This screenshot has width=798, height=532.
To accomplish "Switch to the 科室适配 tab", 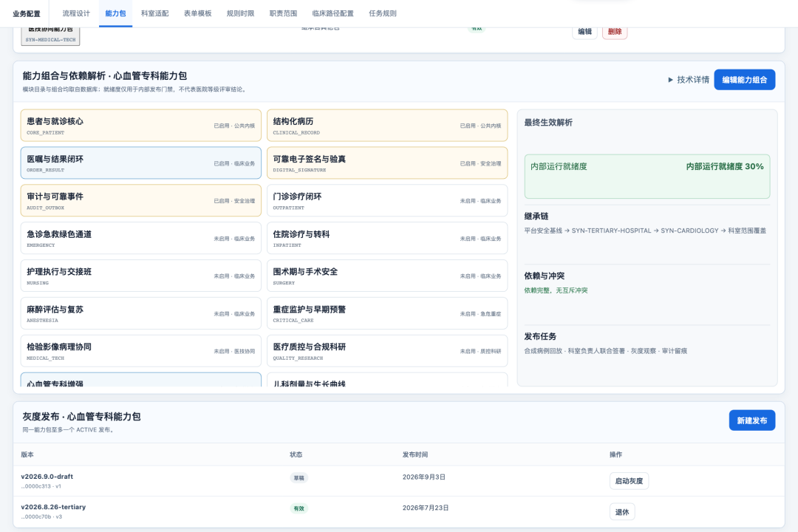I will pyautogui.click(x=154, y=14).
